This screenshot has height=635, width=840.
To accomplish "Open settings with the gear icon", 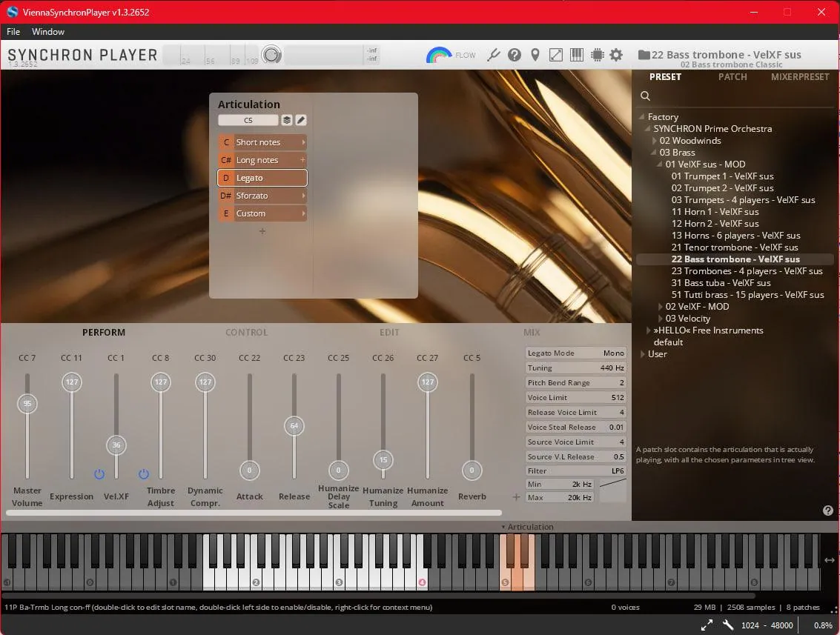I will [615, 55].
